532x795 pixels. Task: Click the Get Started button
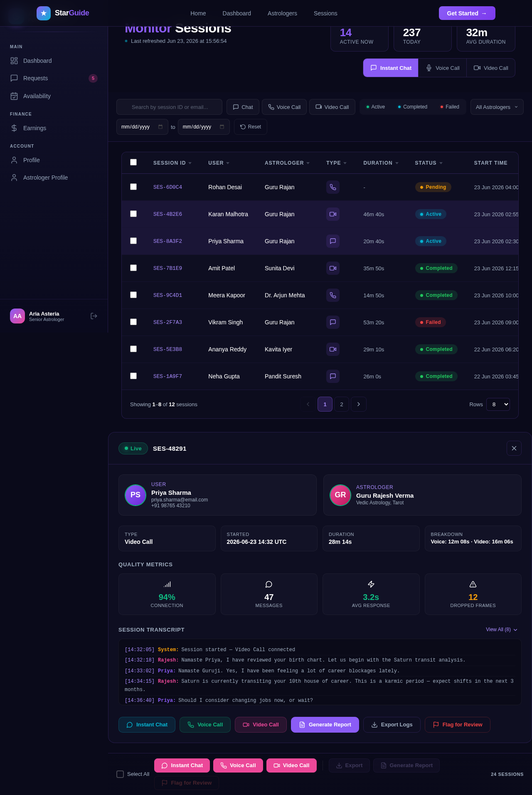point(467,13)
